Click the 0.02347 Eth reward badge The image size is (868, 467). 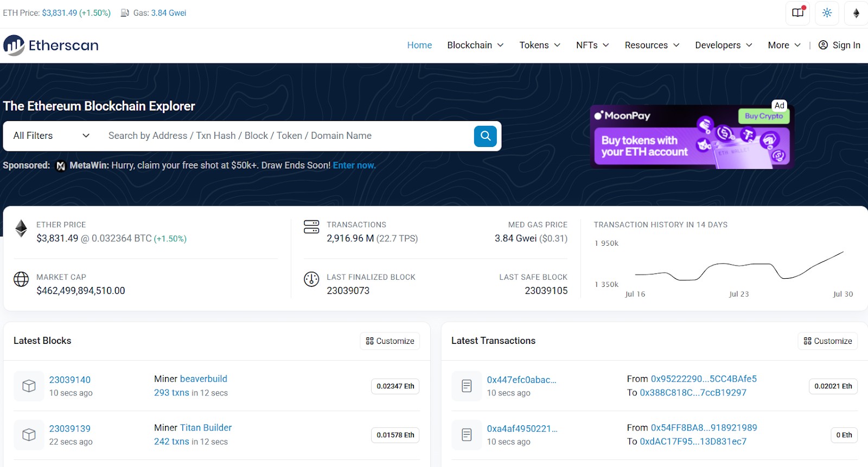[395, 386]
